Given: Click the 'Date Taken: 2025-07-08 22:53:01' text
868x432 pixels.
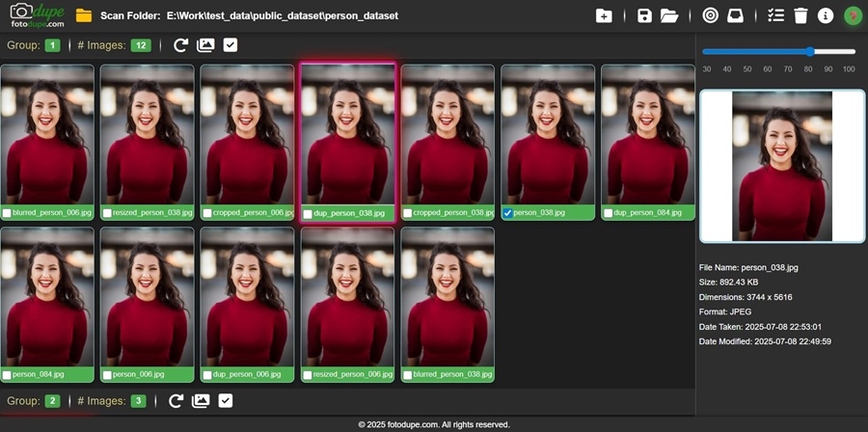Looking at the screenshot, I should (760, 327).
